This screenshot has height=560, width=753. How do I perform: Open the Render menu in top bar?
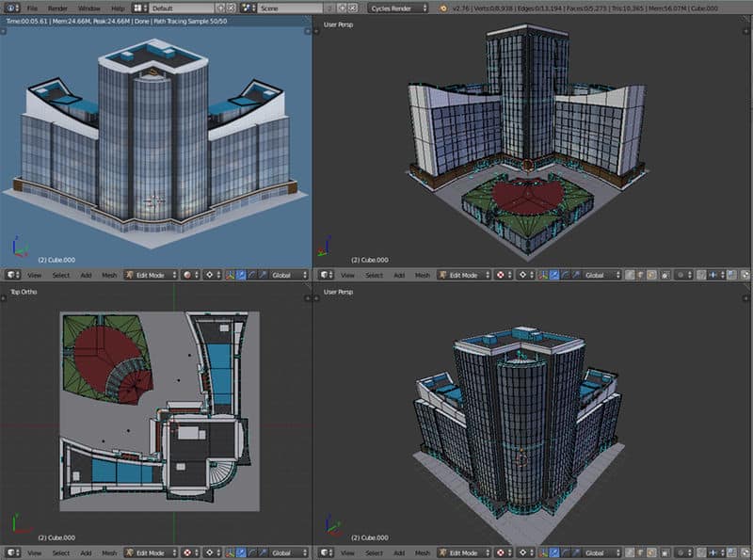point(57,8)
